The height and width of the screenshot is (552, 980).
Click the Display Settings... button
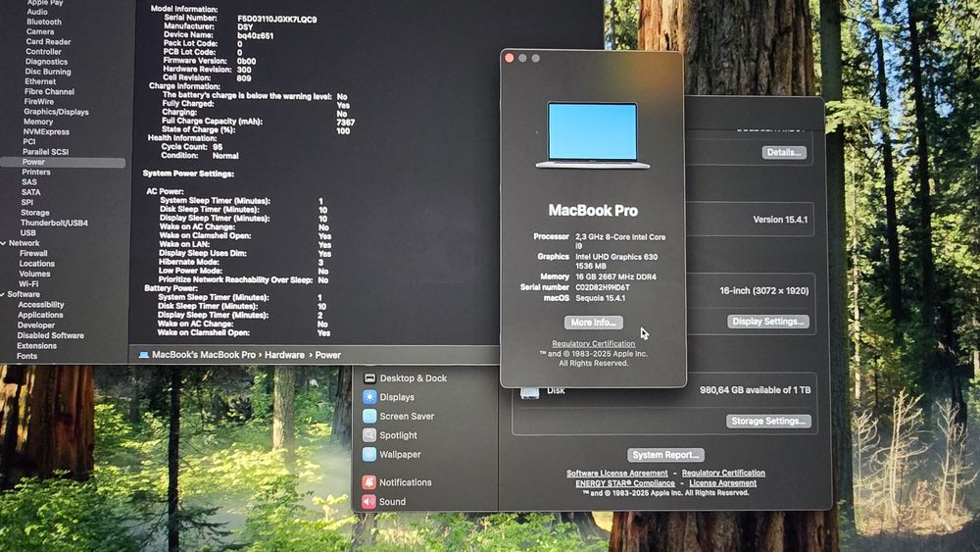768,322
